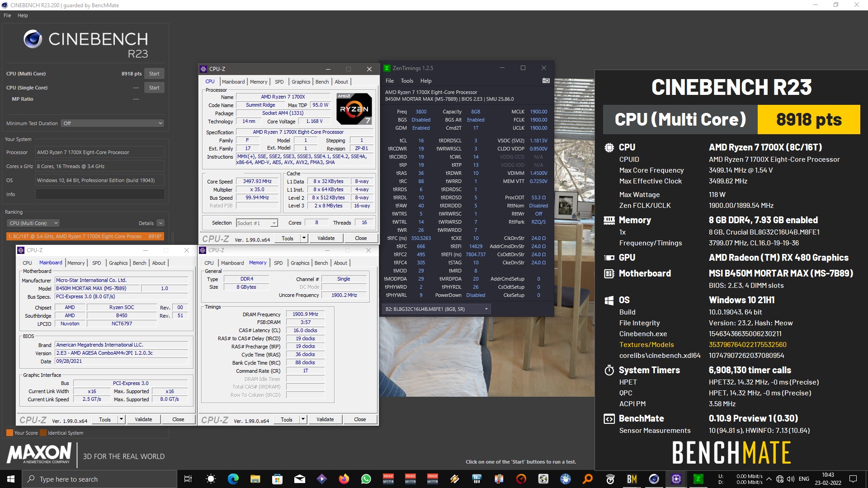This screenshot has height=488, width=868.
Task: Switch to Memory tab in the top CPU-Z window
Action: pyautogui.click(x=259, y=82)
